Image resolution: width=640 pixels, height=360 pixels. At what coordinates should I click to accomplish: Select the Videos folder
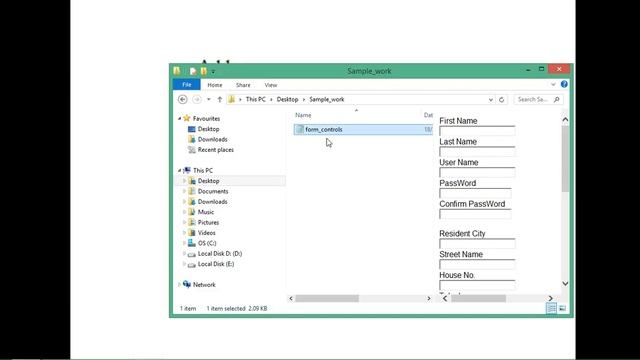point(207,233)
